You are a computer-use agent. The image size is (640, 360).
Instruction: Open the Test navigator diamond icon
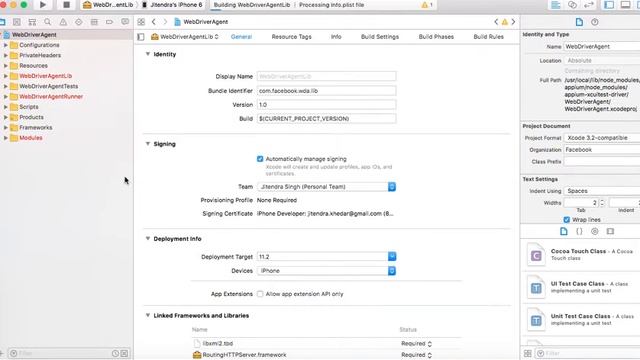(x=79, y=22)
